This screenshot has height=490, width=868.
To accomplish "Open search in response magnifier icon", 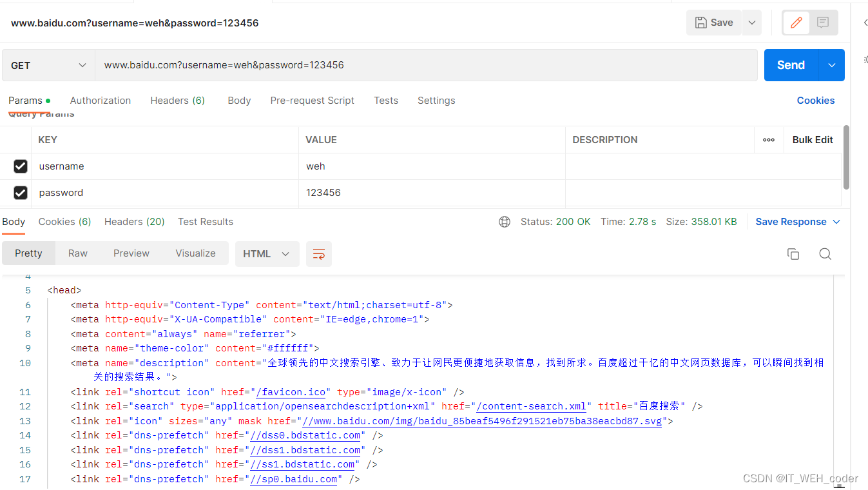I will click(x=825, y=254).
